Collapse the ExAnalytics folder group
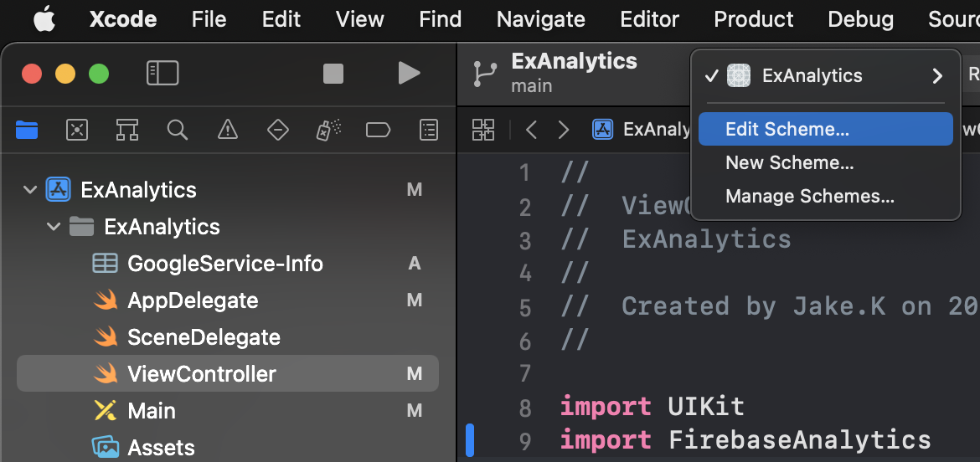This screenshot has height=462, width=980. (54, 227)
